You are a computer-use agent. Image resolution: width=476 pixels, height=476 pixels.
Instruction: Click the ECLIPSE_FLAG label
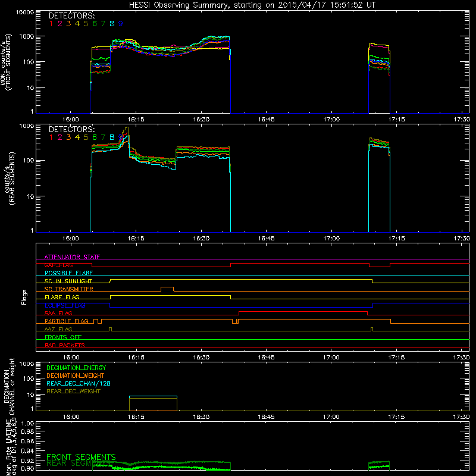[x=65, y=305]
